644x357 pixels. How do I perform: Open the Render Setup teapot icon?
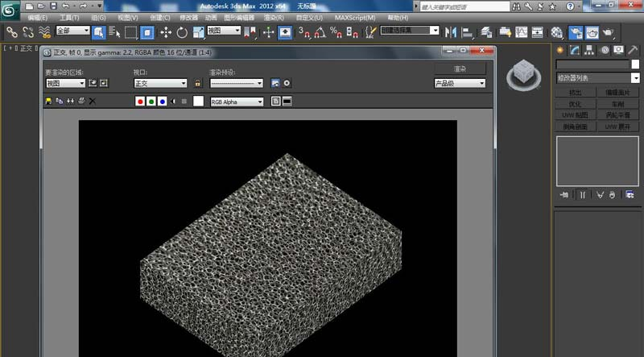576,32
